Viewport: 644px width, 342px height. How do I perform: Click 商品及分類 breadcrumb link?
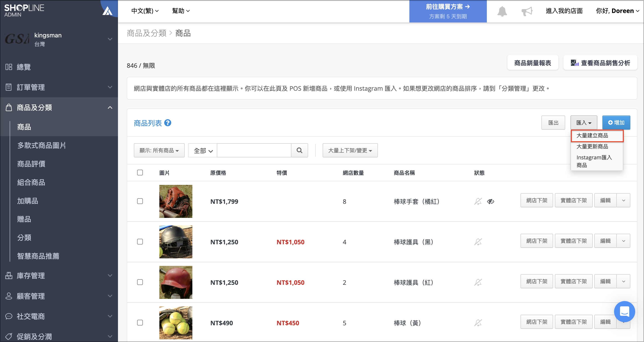(147, 33)
